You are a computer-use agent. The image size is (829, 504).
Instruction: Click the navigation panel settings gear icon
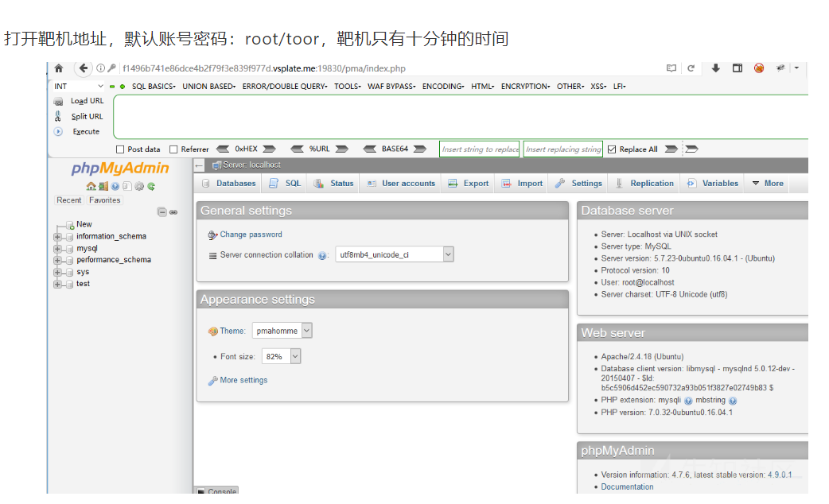[x=139, y=186]
